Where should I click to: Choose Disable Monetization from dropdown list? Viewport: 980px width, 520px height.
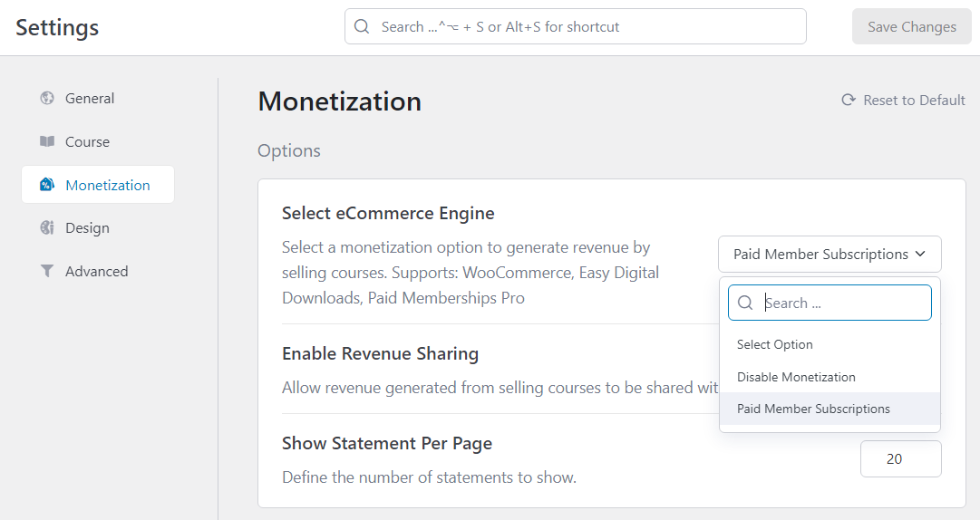(x=830, y=377)
